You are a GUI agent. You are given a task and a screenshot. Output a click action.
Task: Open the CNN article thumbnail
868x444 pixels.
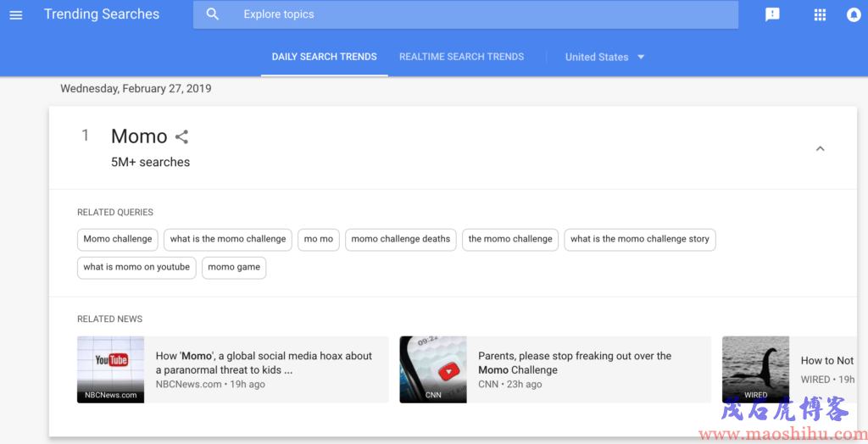[433, 369]
